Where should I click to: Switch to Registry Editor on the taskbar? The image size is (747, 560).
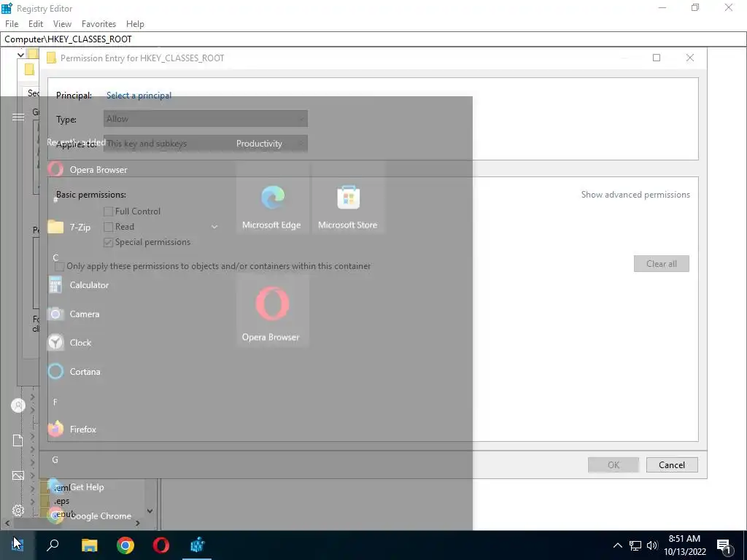pyautogui.click(x=197, y=545)
